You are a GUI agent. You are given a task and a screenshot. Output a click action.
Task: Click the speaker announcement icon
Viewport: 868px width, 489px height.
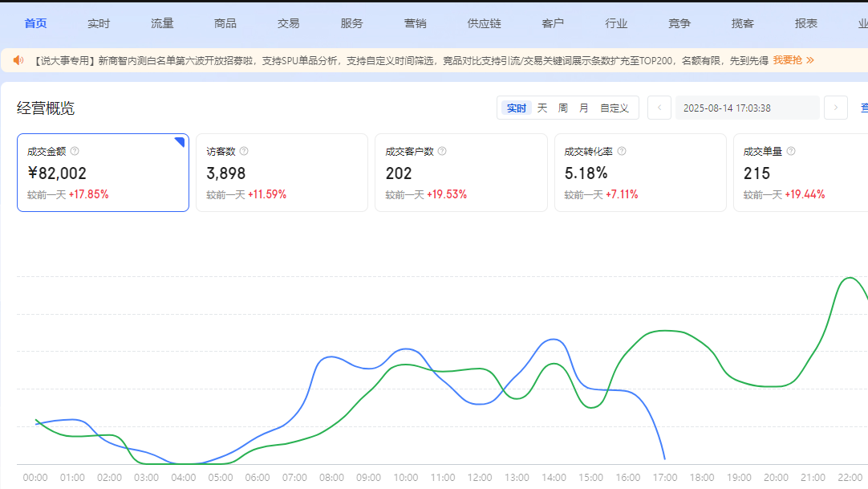(18, 60)
